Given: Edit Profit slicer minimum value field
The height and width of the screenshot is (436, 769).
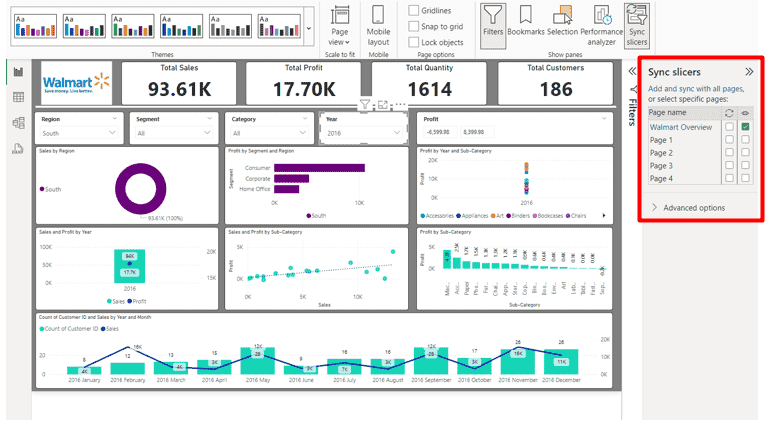Looking at the screenshot, I should [x=439, y=132].
